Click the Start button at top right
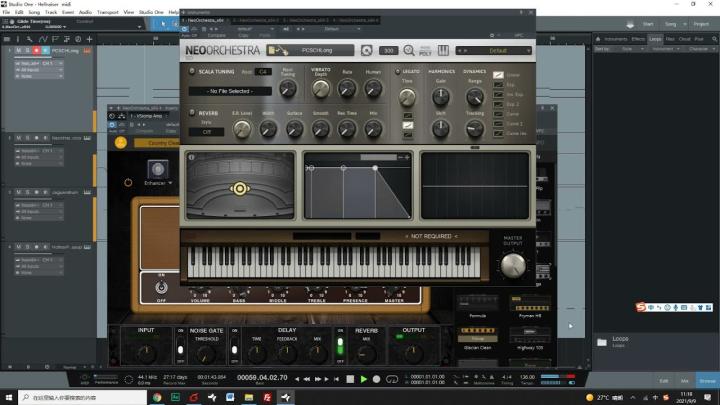The width and height of the screenshot is (720, 405). 648,24
